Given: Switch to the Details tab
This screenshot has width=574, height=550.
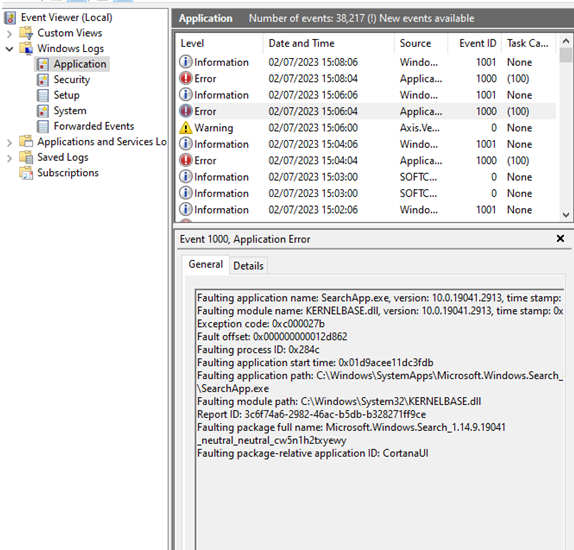Looking at the screenshot, I should (x=248, y=265).
